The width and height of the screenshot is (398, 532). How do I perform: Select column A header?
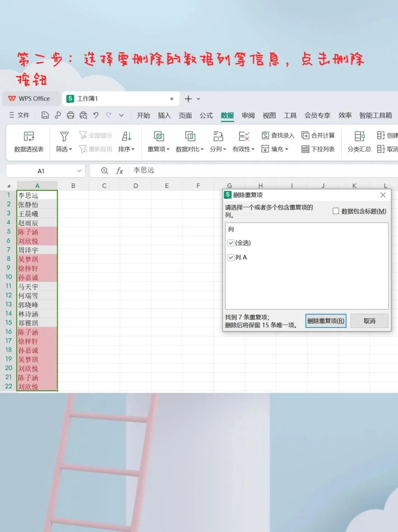37,186
